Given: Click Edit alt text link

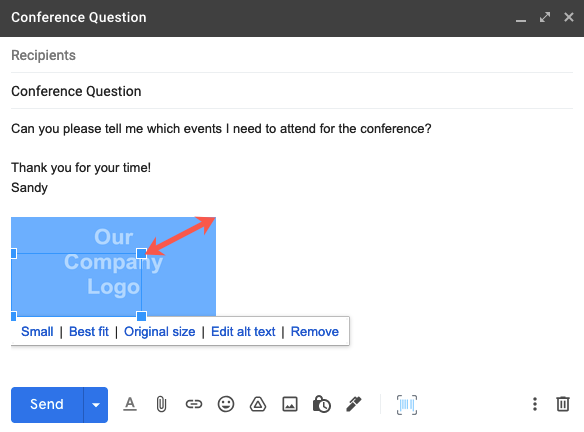Looking at the screenshot, I should tap(243, 331).
